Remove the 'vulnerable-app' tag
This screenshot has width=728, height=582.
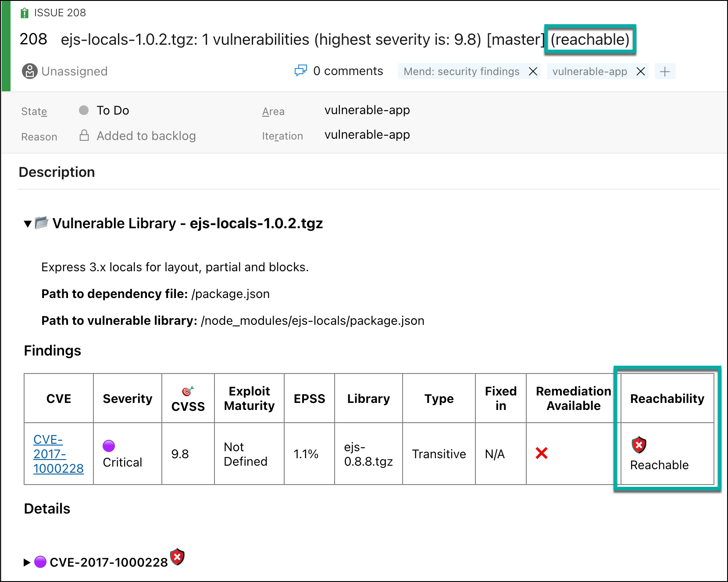(640, 72)
